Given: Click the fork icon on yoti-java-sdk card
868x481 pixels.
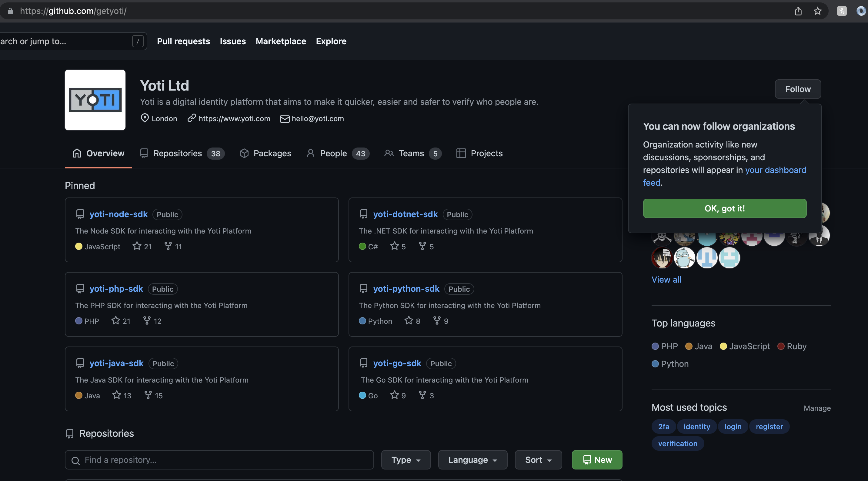Looking at the screenshot, I should [x=148, y=395].
